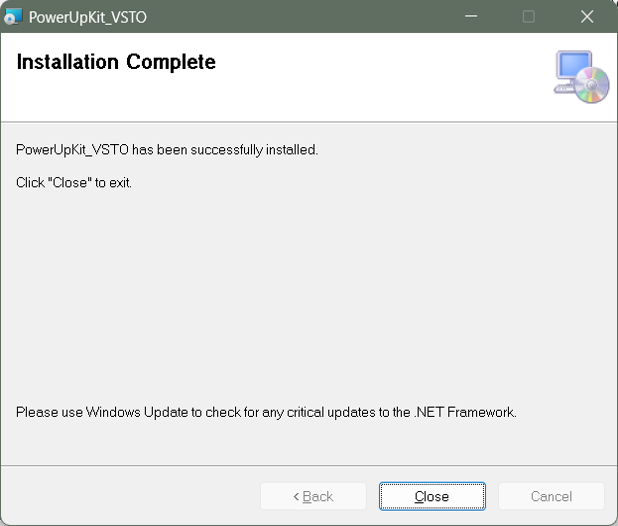Close the window using the title bar X
The height and width of the screenshot is (526, 618).
pos(587,16)
